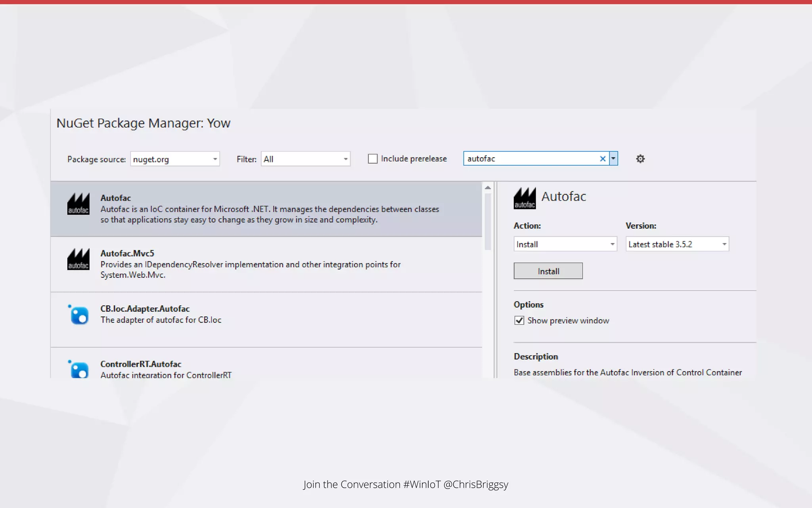Open Package source dropdown

coord(175,159)
